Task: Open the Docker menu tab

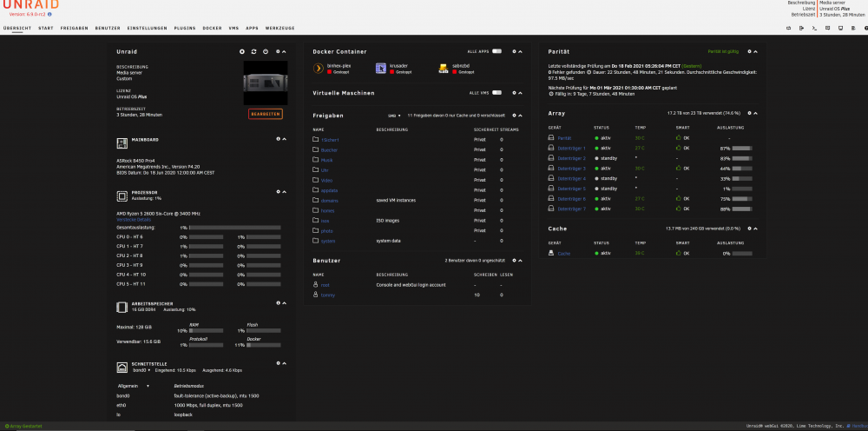Action: click(x=212, y=28)
